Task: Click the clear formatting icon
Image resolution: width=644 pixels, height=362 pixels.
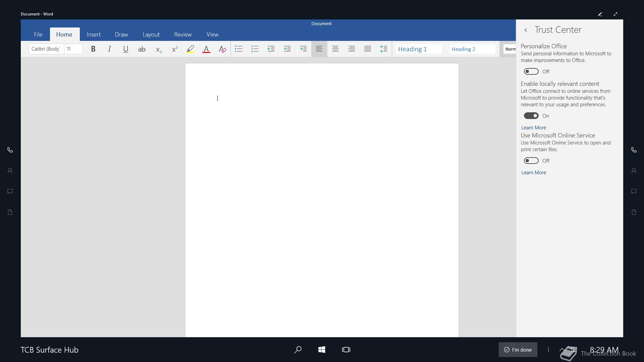Action: click(x=222, y=49)
